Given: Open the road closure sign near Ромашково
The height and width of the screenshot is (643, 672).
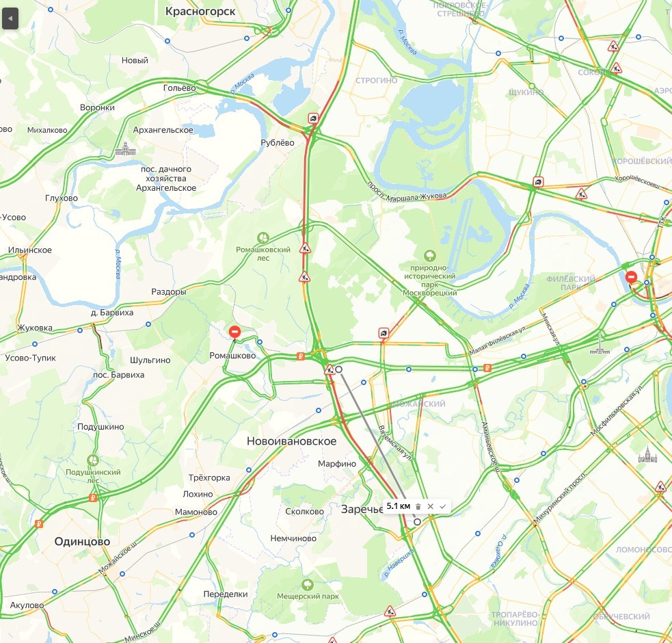Looking at the screenshot, I should [x=234, y=332].
